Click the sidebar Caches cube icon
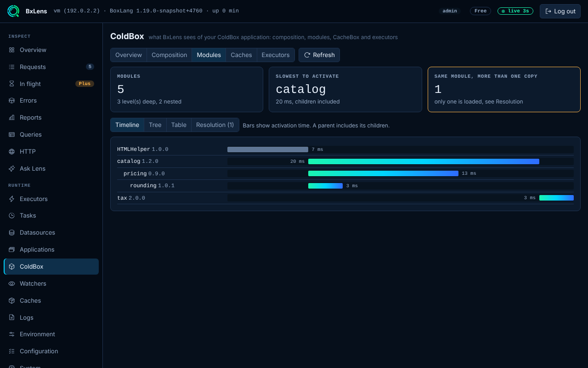588x368 pixels. tap(12, 300)
